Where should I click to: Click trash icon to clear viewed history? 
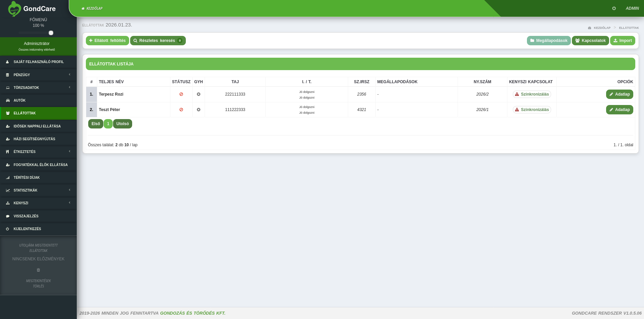(x=38, y=270)
